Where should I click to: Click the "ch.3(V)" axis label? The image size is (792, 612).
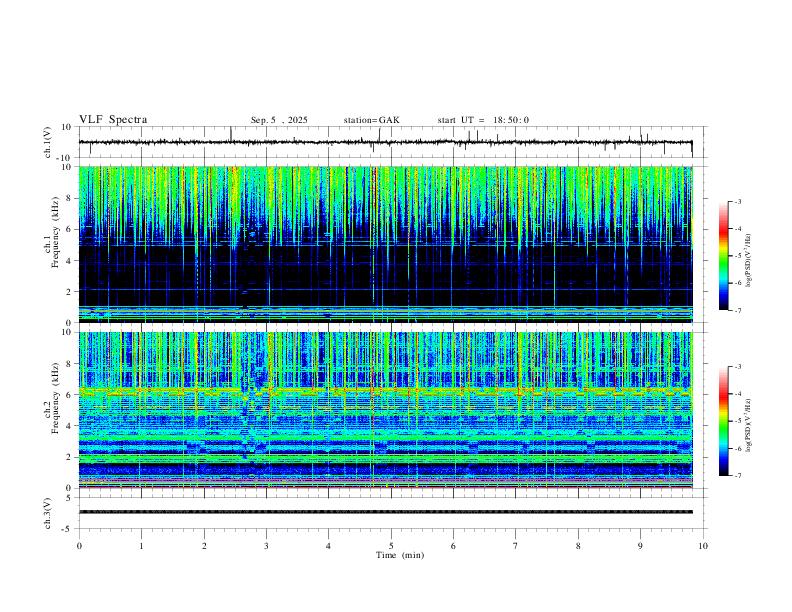pos(48,513)
